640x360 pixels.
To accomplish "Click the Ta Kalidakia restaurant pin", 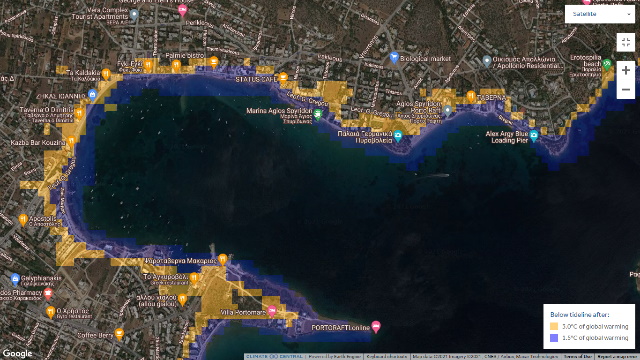I will click(x=106, y=74).
